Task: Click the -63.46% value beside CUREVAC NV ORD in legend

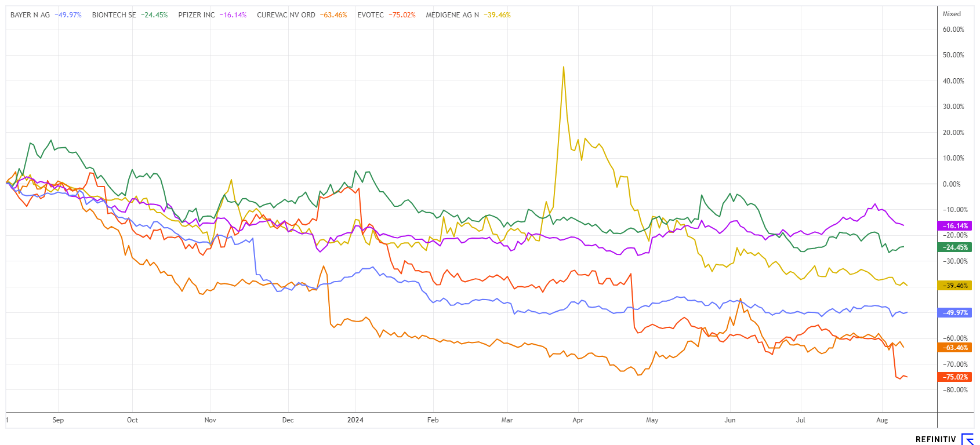Action: [x=333, y=15]
